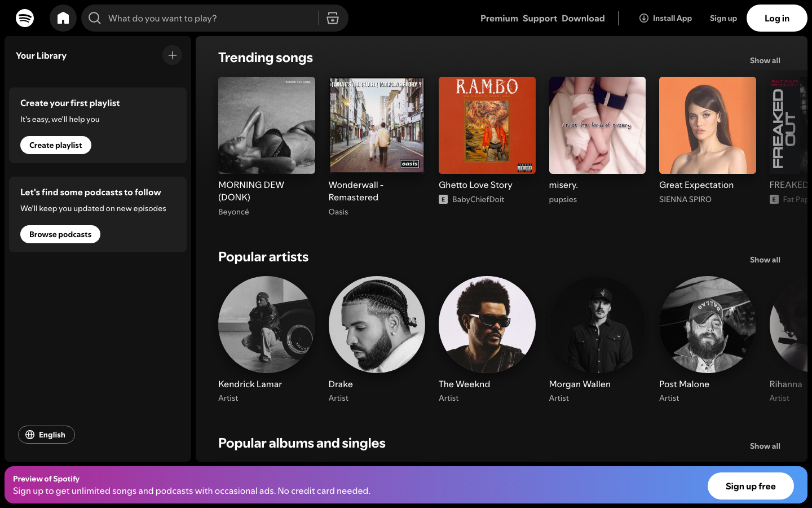The width and height of the screenshot is (812, 508).
Task: Open English language selector
Action: (x=46, y=435)
